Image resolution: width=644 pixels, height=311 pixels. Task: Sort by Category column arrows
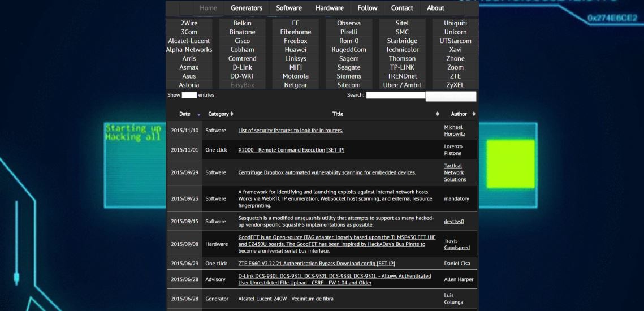click(x=232, y=114)
